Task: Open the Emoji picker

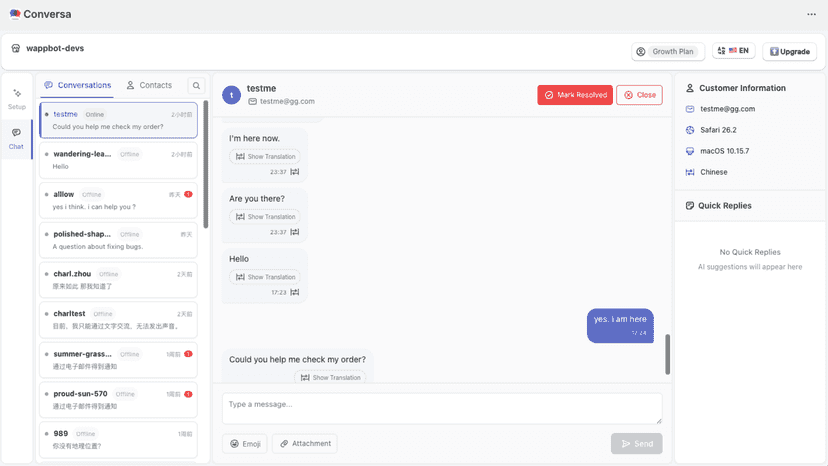Action: pos(245,444)
